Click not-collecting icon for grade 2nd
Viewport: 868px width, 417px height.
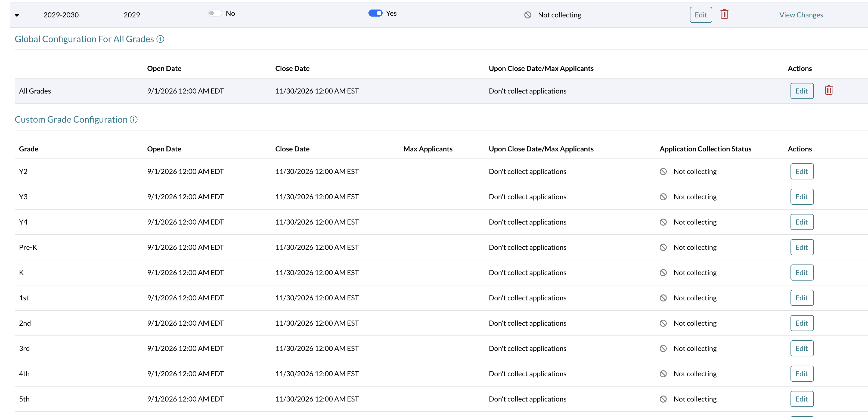pos(663,323)
